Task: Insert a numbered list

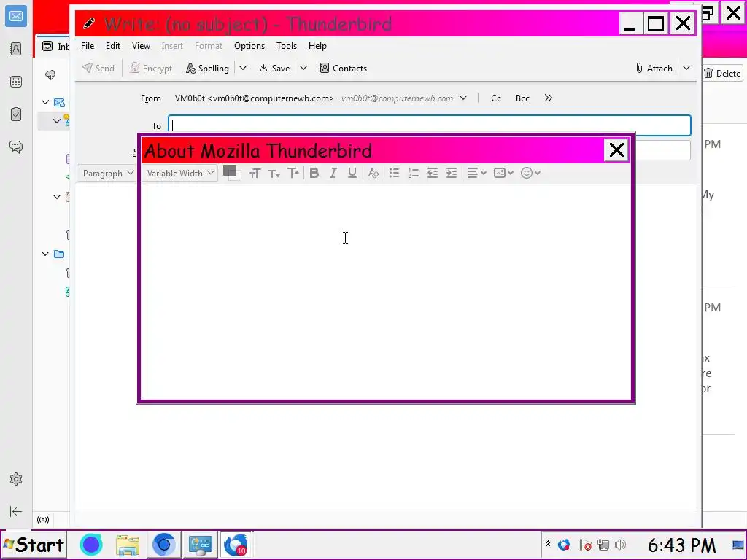Action: [x=413, y=173]
